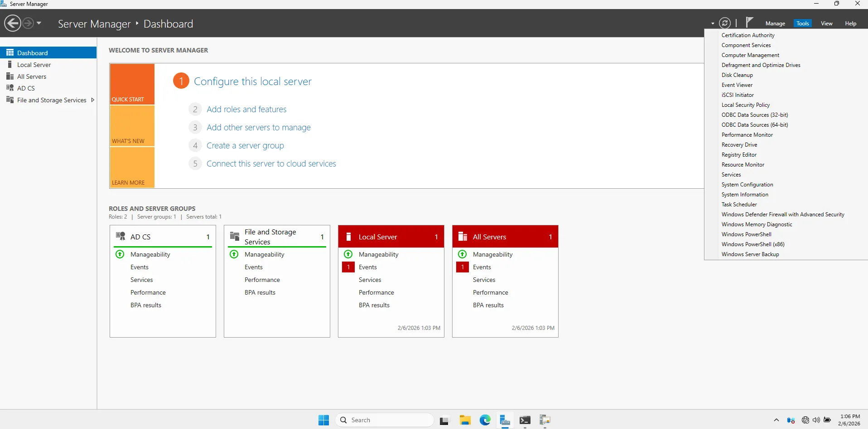Select Connect this server to cloud services
The image size is (868, 429).
(x=271, y=163)
